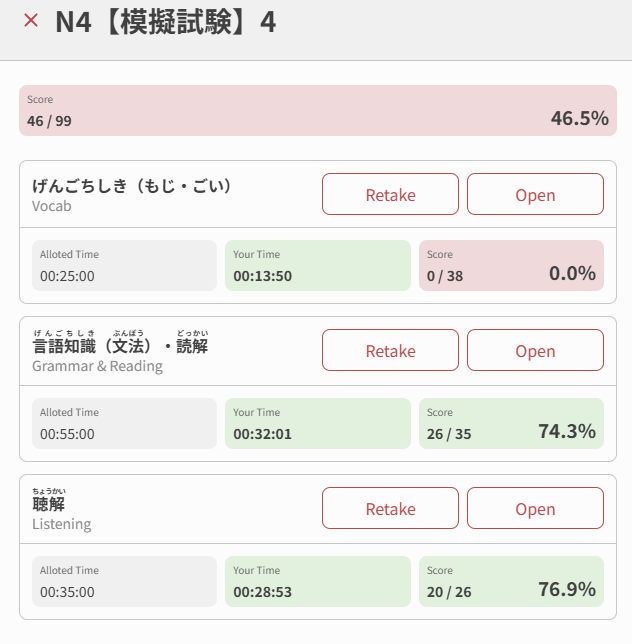Retake the Grammar & Reading section
The image size is (632, 644).
pyautogui.click(x=390, y=350)
